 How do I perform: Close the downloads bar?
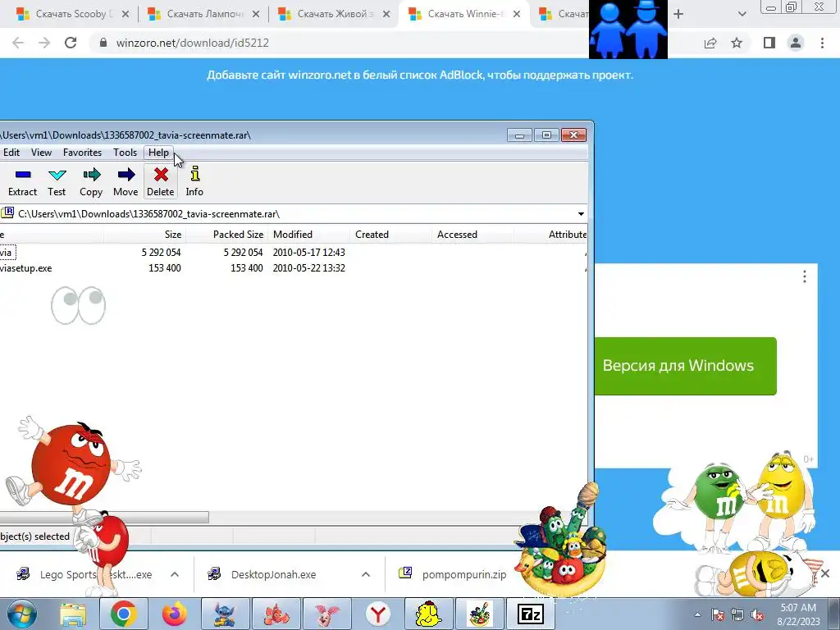pos(825,573)
